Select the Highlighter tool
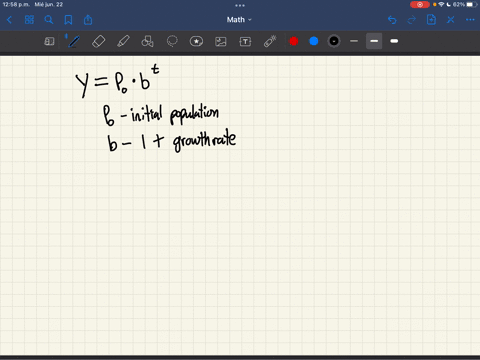 pyautogui.click(x=123, y=41)
